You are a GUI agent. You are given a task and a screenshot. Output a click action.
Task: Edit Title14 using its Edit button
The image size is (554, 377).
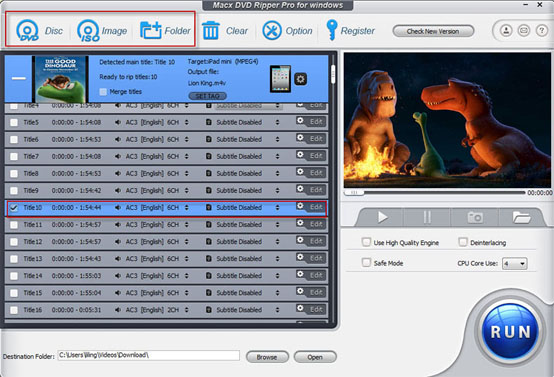click(311, 275)
